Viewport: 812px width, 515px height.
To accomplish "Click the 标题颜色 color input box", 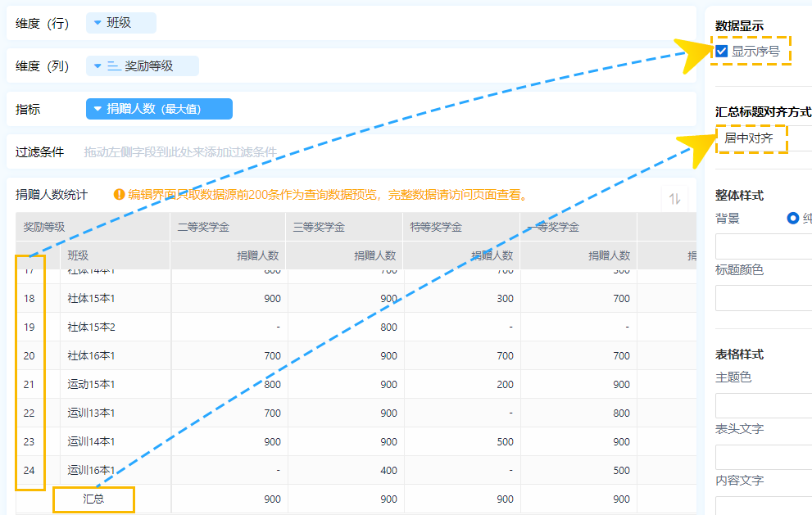I will pos(764,298).
